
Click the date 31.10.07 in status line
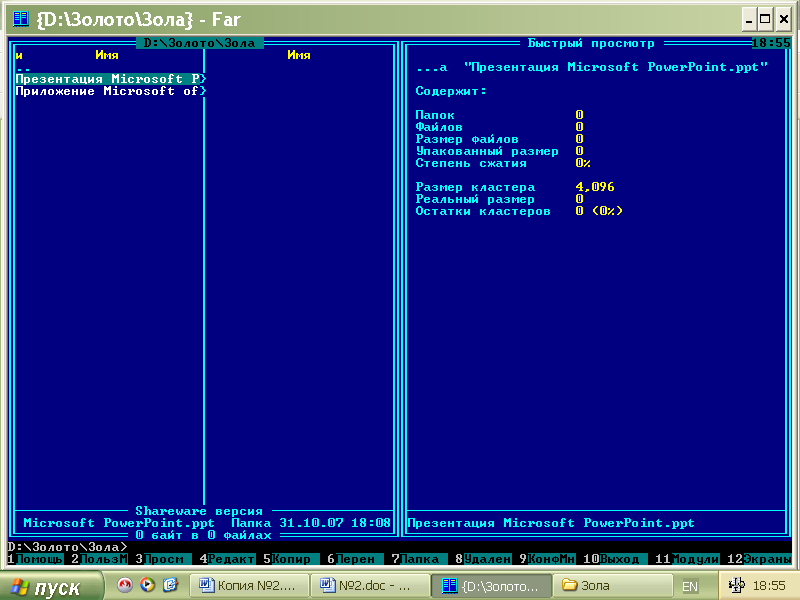click(x=311, y=523)
